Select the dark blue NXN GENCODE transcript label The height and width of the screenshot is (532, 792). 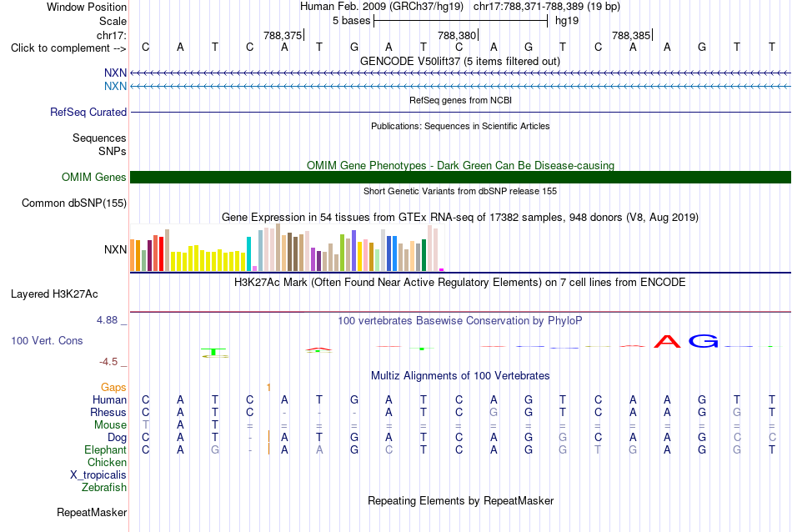point(115,73)
